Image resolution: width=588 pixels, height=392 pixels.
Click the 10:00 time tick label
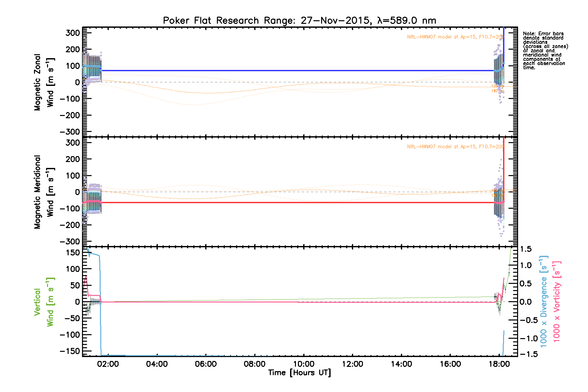point(303,364)
